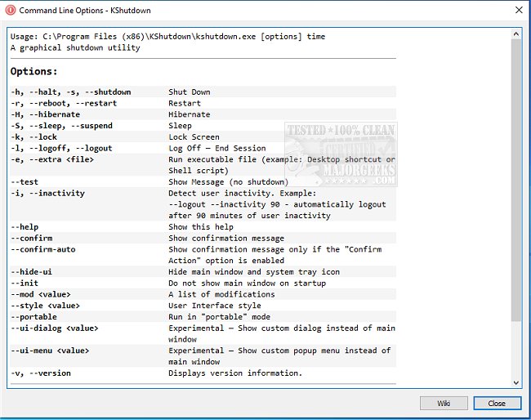The image size is (531, 420).
Task: Click the "Hibernate" description text
Action: coord(190,114)
